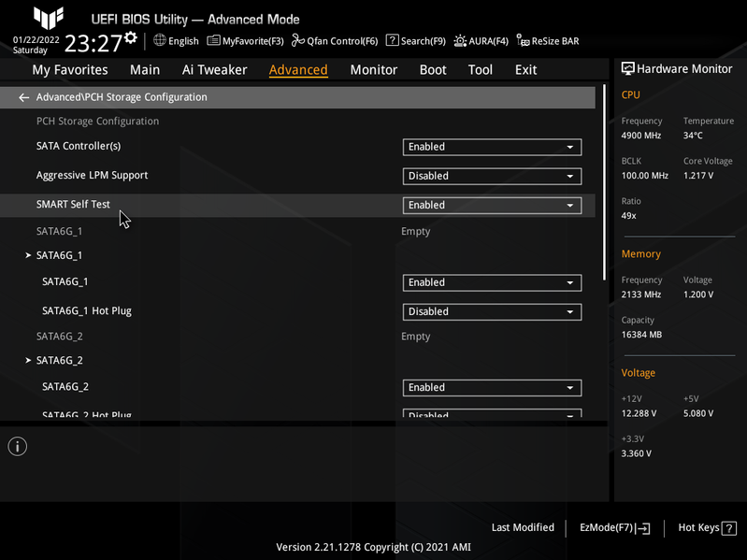Click the +5V reading 5.080 V
Viewport: 747px width, 560px height.
click(698, 413)
